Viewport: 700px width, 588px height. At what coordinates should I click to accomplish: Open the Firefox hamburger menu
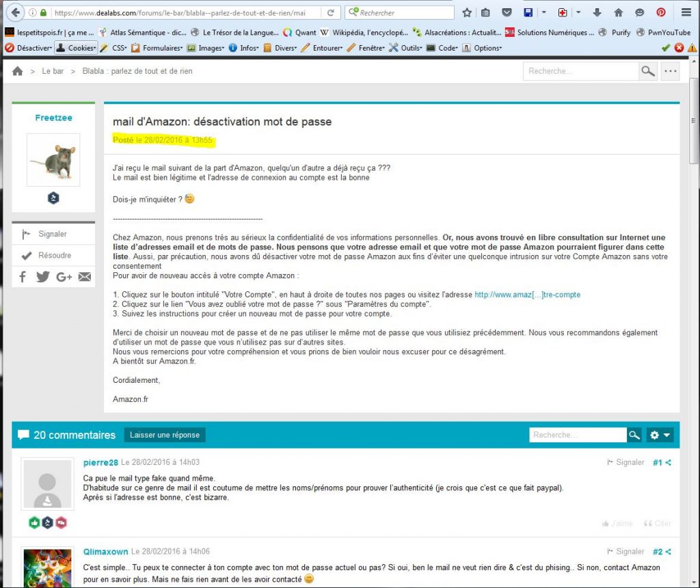[686, 12]
